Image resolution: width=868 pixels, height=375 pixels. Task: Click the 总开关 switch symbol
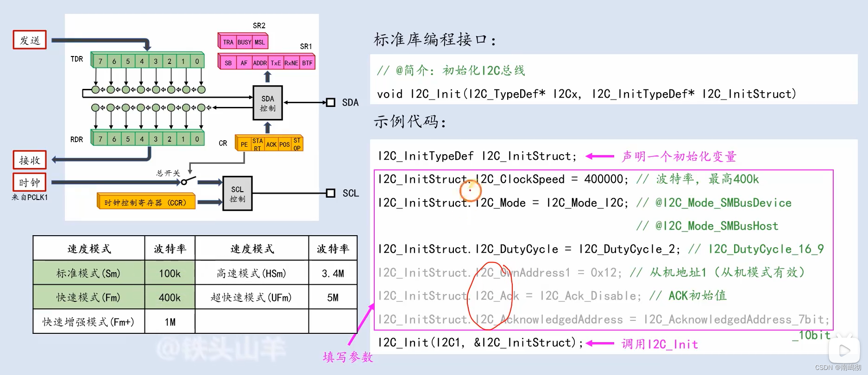189,181
